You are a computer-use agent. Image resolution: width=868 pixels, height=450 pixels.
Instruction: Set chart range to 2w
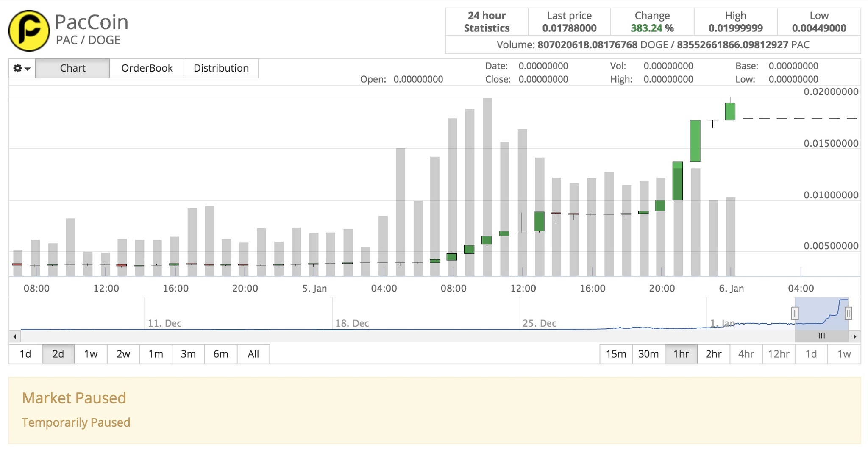point(123,354)
